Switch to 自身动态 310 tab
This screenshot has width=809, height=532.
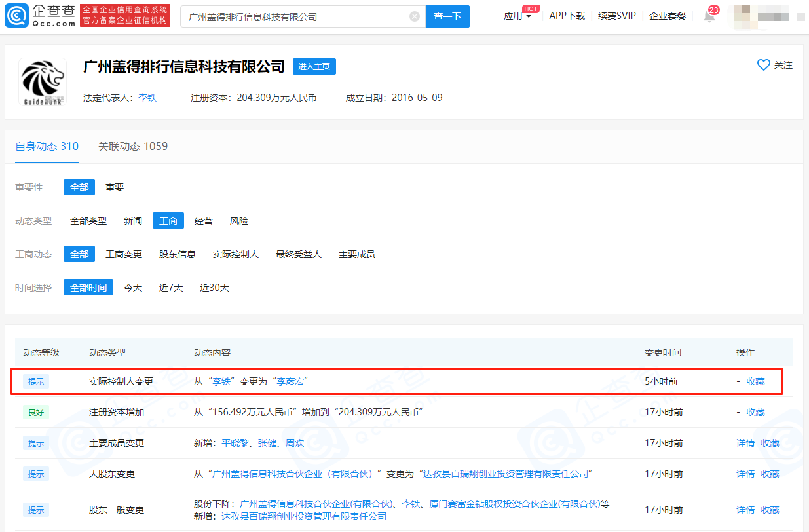pyautogui.click(x=47, y=146)
